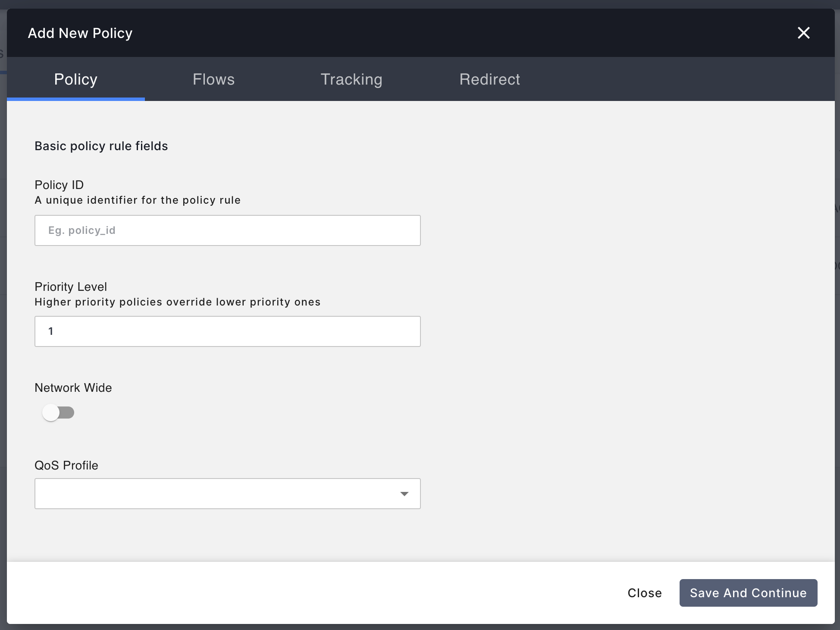Click the QoS Profile dropdown arrow

404,494
